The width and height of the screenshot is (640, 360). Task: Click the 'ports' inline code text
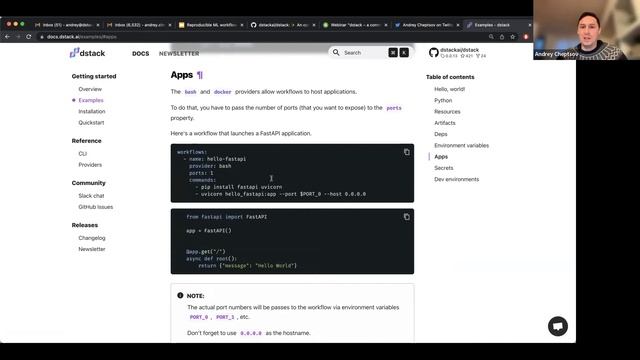point(394,108)
